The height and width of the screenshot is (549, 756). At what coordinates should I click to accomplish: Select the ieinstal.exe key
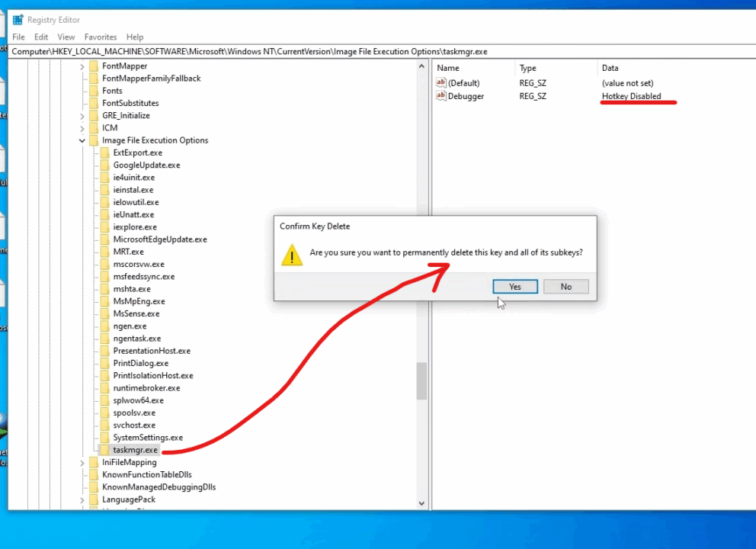pyautogui.click(x=133, y=190)
